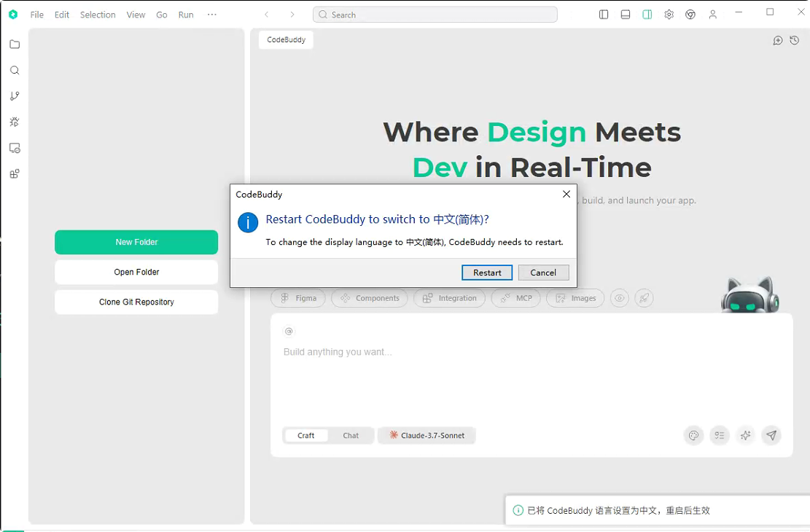Open the View menu

[x=136, y=14]
